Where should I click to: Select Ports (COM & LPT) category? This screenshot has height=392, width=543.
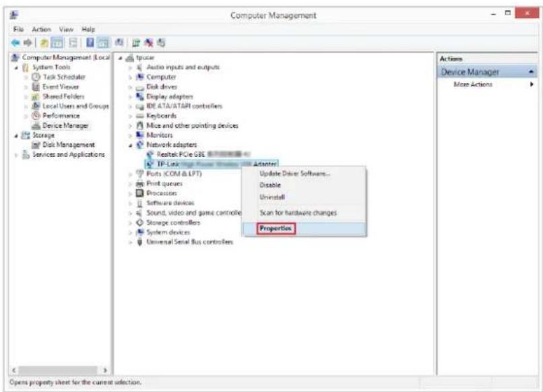[x=174, y=174]
